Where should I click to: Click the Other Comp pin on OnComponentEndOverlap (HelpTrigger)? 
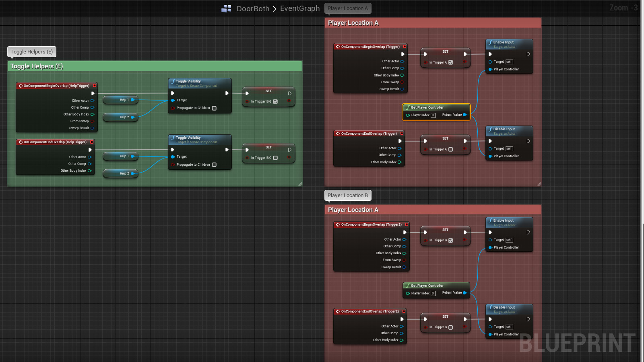(x=89, y=164)
